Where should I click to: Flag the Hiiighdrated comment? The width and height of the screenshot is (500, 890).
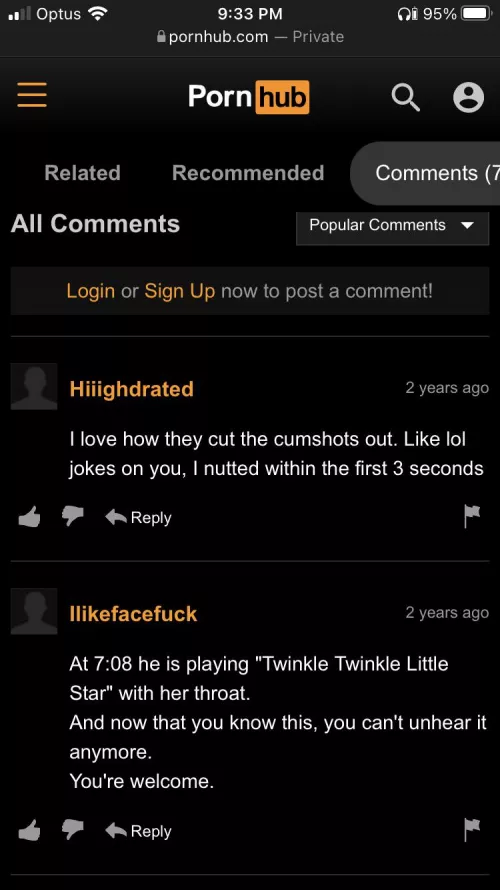click(472, 516)
